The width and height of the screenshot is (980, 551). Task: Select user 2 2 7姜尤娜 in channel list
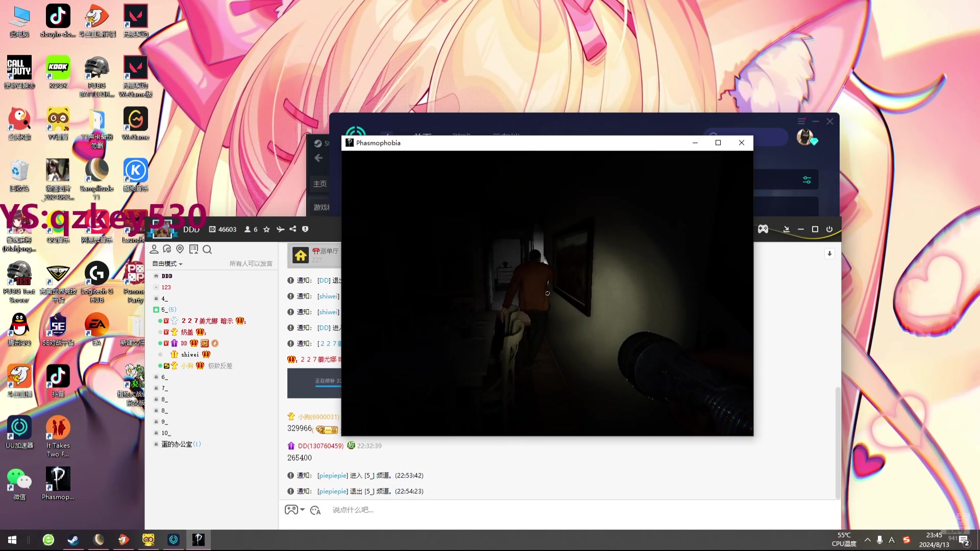(x=207, y=321)
